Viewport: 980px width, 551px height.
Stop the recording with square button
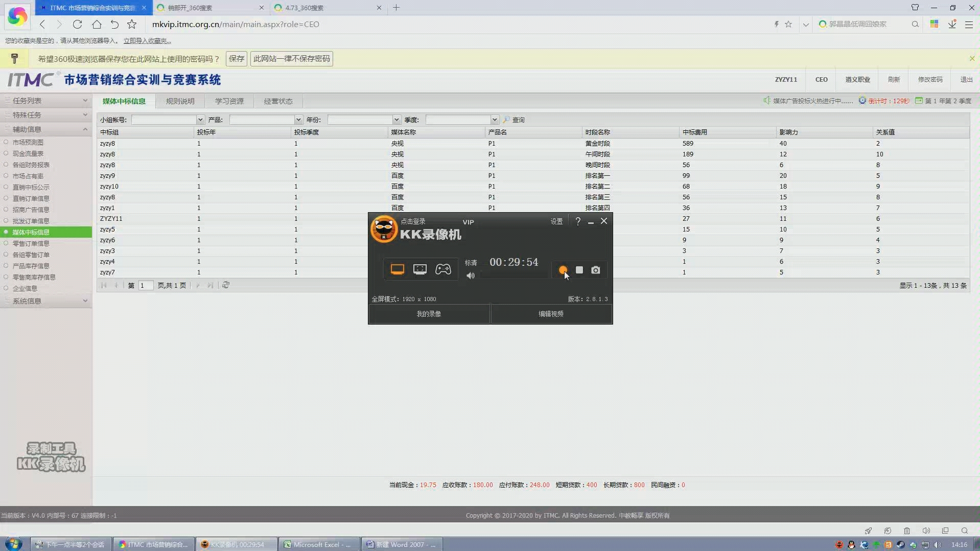coord(579,270)
